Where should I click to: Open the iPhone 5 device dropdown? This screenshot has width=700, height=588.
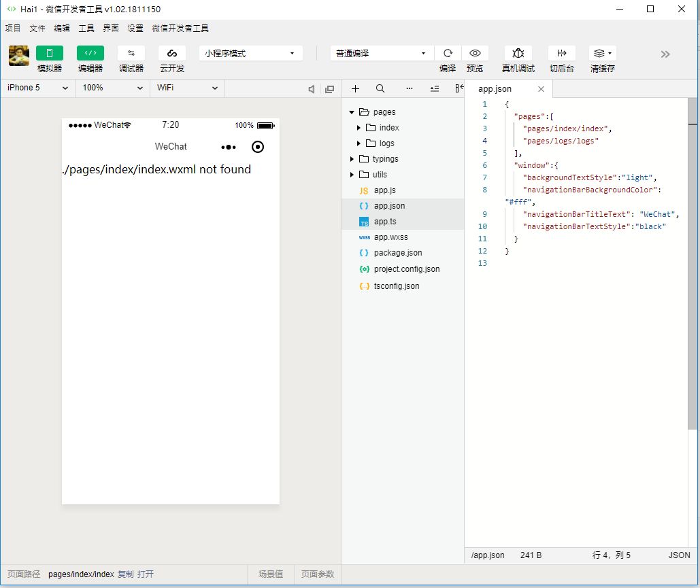coord(37,88)
